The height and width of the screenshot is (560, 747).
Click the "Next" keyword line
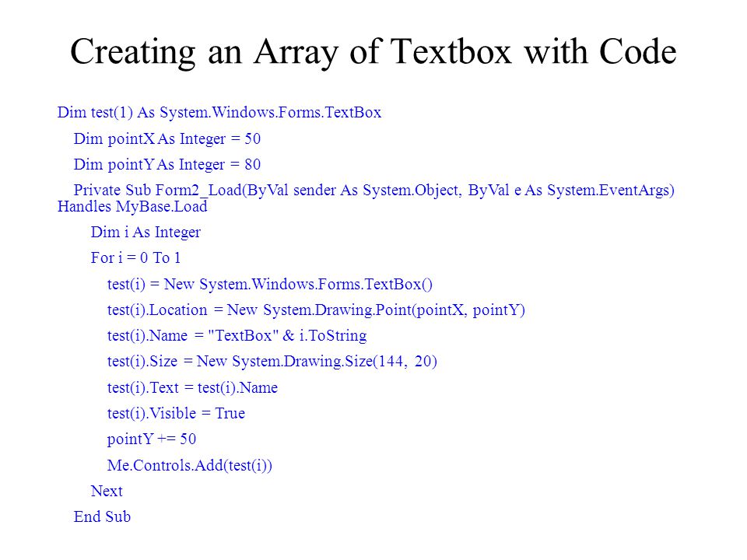(x=107, y=491)
